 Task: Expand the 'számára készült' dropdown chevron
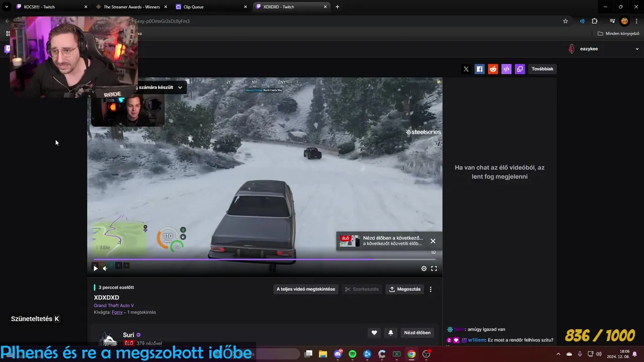(x=180, y=87)
